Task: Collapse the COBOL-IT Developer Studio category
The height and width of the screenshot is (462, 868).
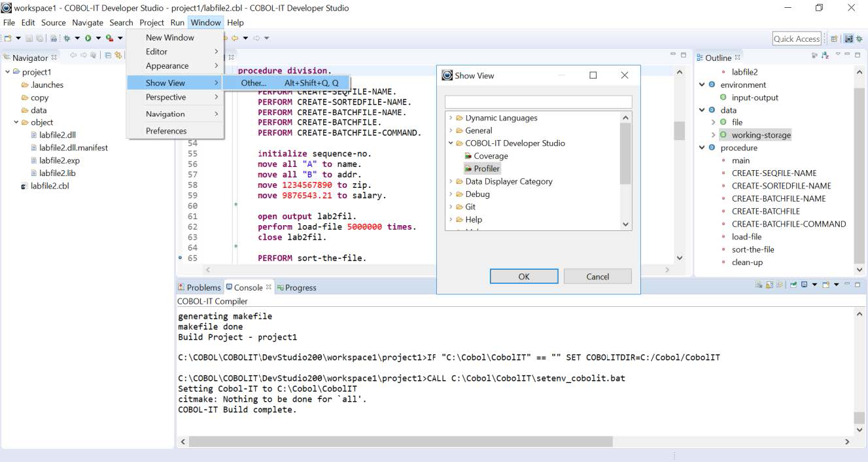Action: coord(450,143)
